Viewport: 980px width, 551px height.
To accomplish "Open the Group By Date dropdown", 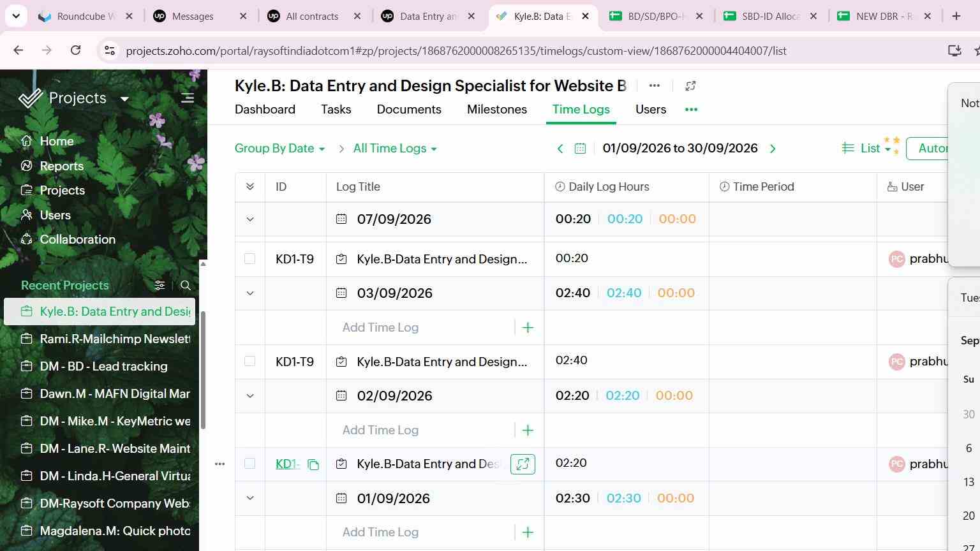I will point(280,149).
